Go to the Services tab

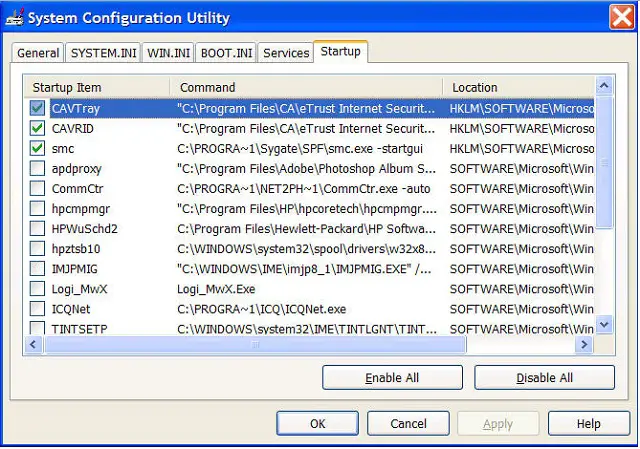[x=286, y=53]
